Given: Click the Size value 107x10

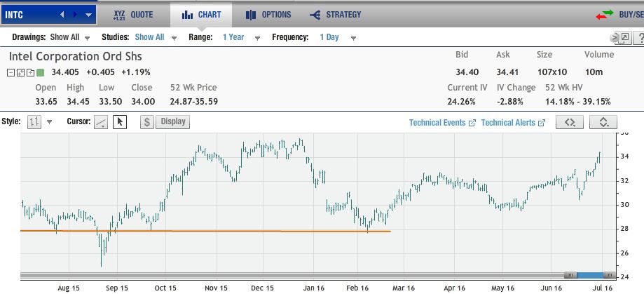Looking at the screenshot, I should (x=552, y=72).
